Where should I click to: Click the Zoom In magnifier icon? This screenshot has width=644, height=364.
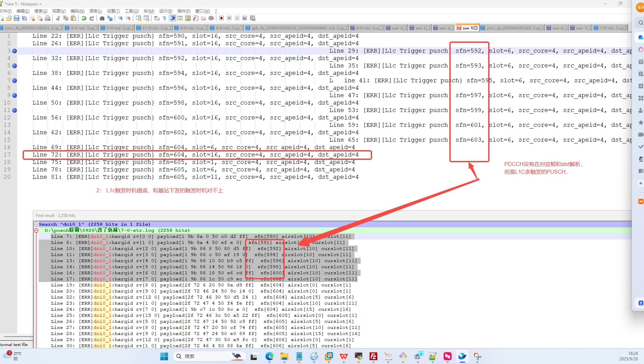coord(120,18)
